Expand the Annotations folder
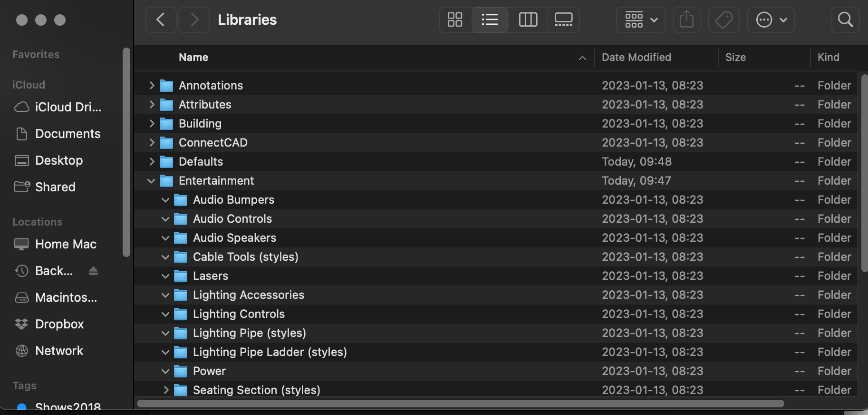The height and width of the screenshot is (415, 868). point(152,86)
